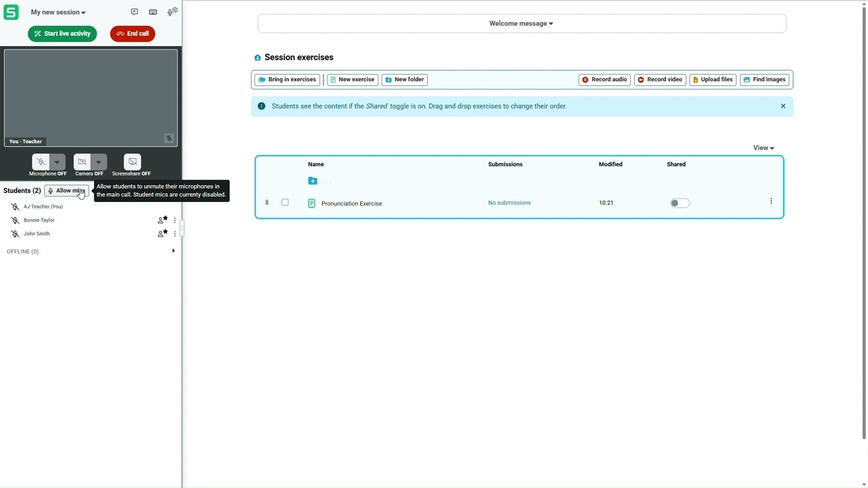Open camera device options arrow
Viewport: 868px width, 488px height.
pyautogui.click(x=99, y=162)
